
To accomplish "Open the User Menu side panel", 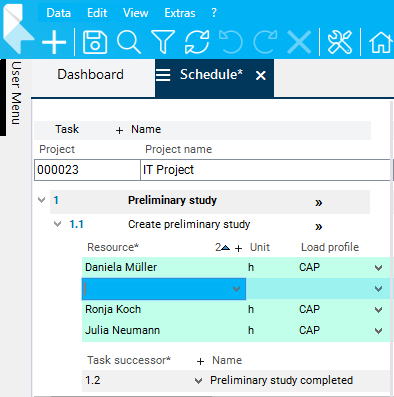I will click(x=16, y=93).
